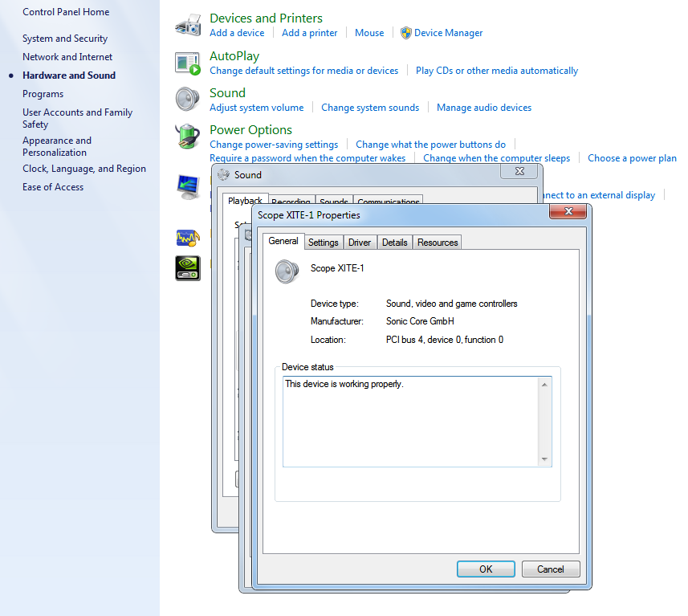Click Cancel in Properties dialog

[551, 569]
